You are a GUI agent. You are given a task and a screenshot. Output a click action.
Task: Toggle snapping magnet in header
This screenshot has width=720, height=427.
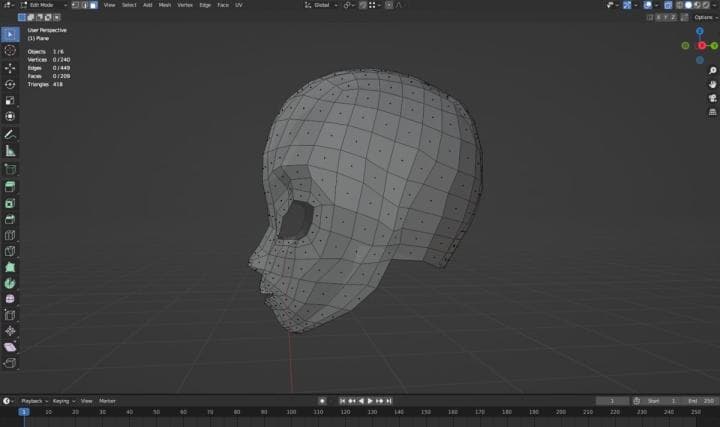[x=362, y=5]
